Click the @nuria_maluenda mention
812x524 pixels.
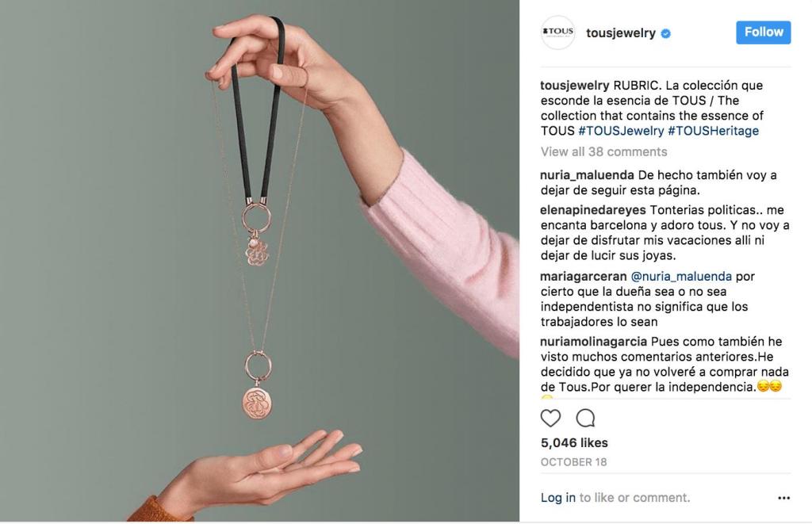tap(681, 276)
